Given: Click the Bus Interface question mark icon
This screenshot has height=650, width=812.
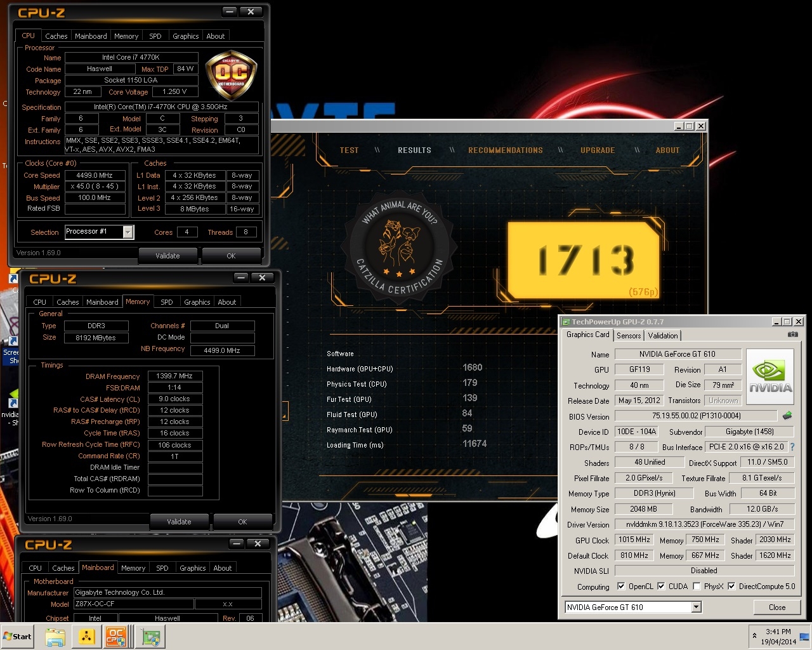Looking at the screenshot, I should point(792,447).
